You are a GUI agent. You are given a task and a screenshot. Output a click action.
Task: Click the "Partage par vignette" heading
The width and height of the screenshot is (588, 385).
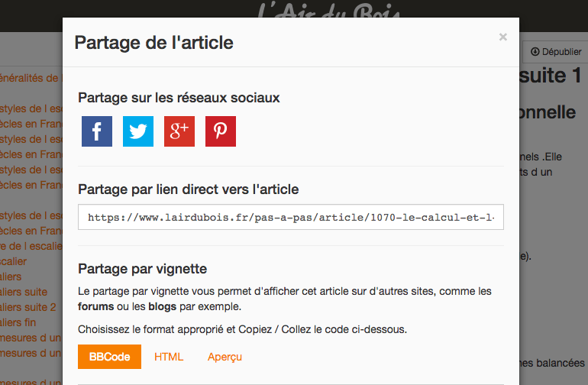[142, 269]
